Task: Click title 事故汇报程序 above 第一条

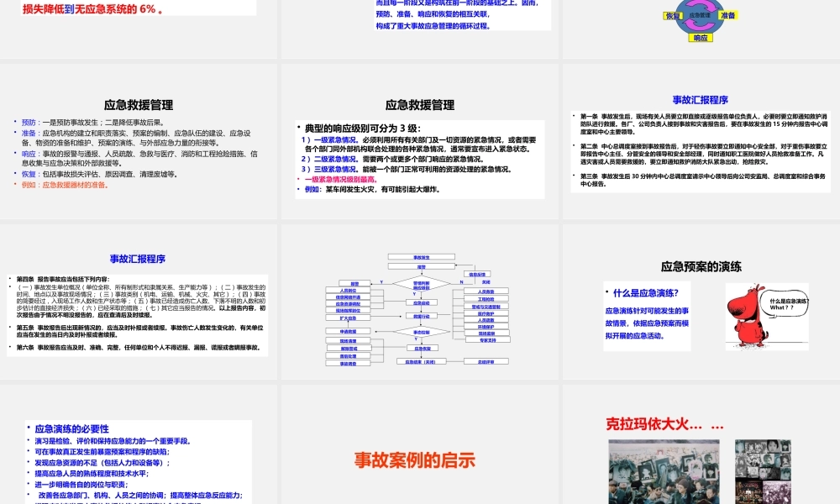Action: point(701,100)
